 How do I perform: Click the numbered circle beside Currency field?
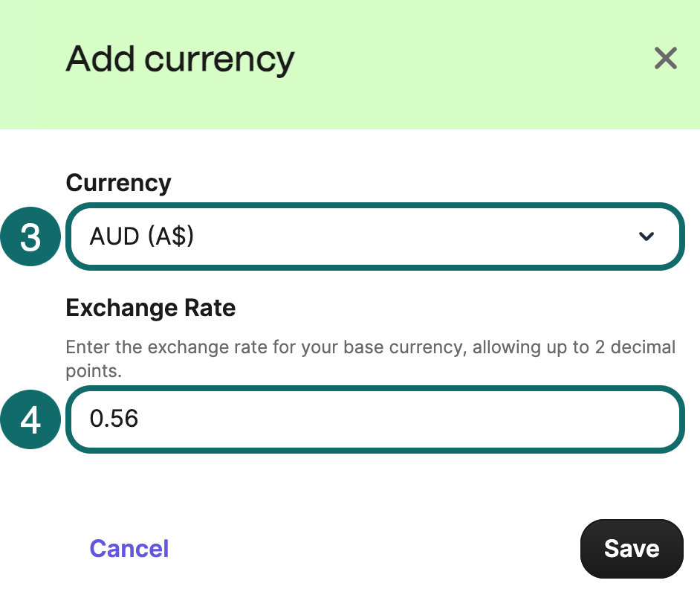click(30, 236)
